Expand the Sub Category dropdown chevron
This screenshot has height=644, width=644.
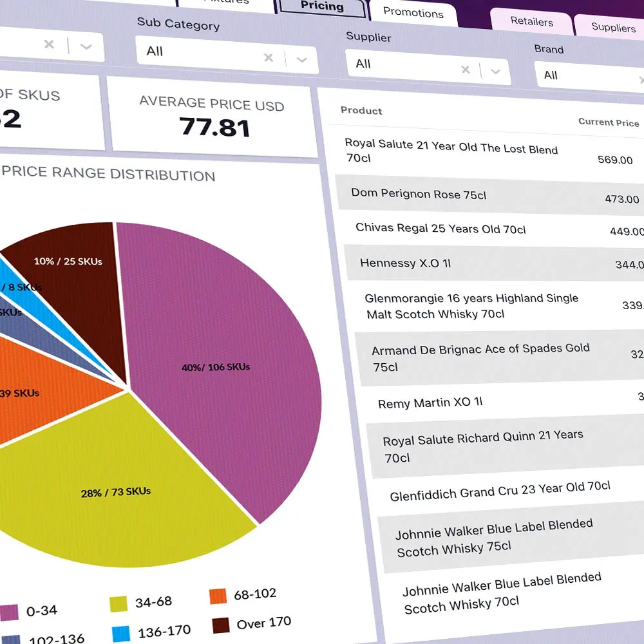[x=301, y=60]
